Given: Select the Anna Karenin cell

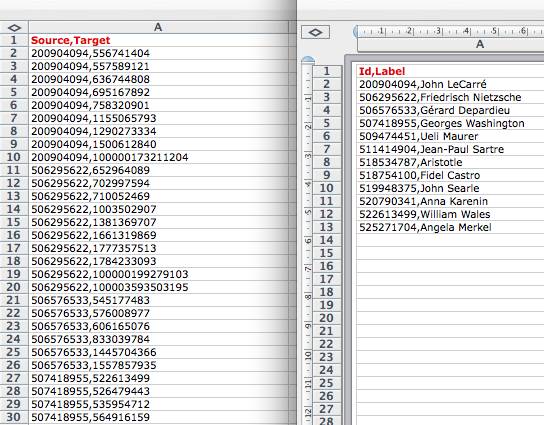Looking at the screenshot, I should [x=450, y=201].
